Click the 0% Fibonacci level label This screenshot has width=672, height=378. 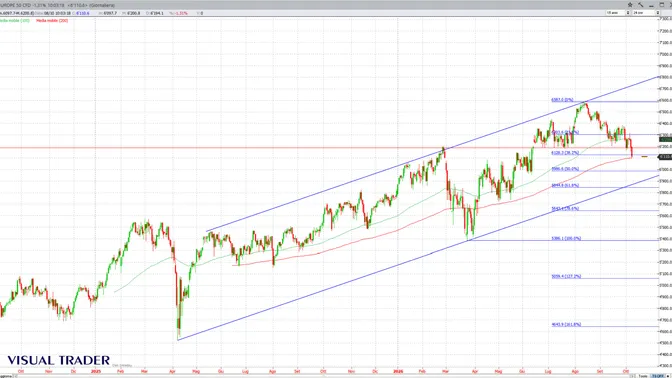tap(562, 100)
